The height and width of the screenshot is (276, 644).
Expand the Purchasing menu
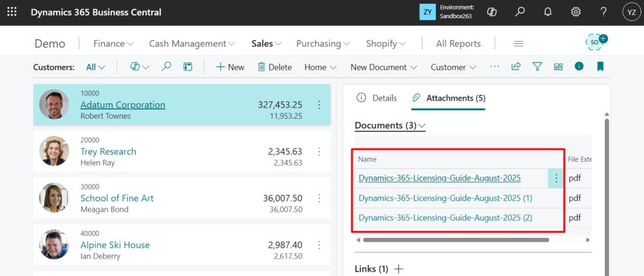[x=323, y=44]
